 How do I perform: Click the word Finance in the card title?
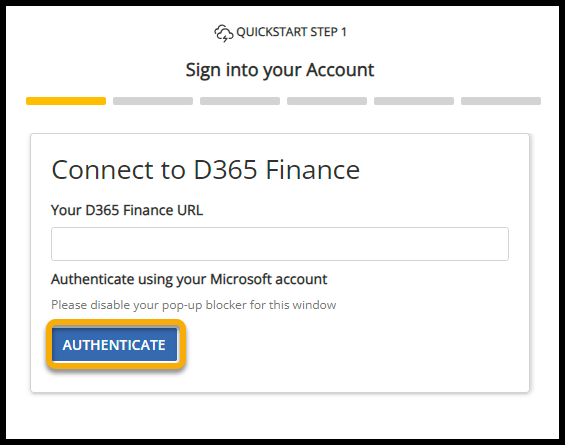[312, 169]
